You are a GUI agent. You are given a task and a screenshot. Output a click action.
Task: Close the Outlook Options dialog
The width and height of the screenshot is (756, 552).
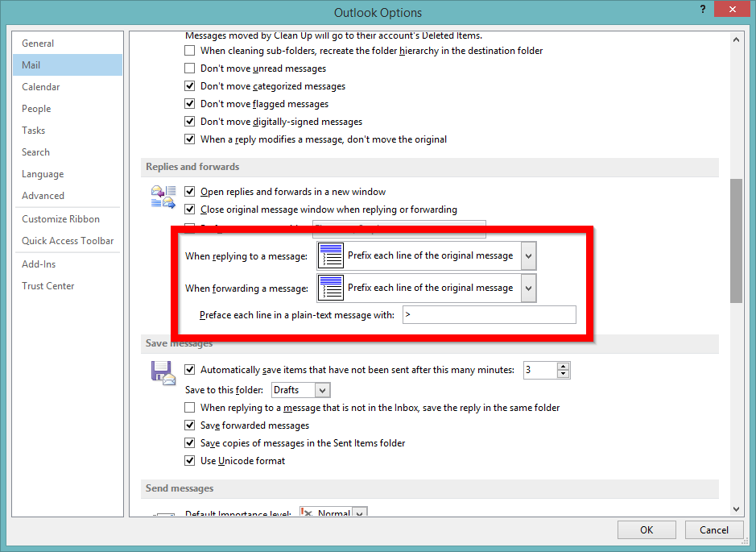[733, 9]
